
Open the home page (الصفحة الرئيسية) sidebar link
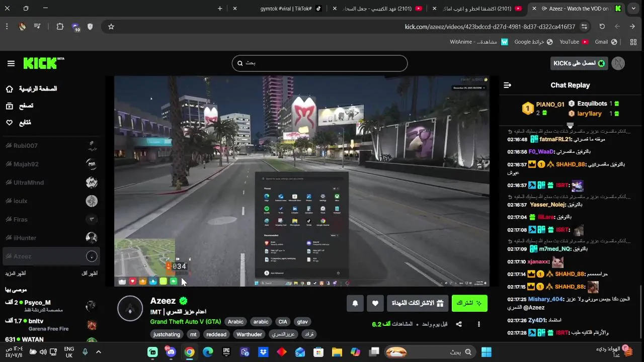pyautogui.click(x=31, y=89)
